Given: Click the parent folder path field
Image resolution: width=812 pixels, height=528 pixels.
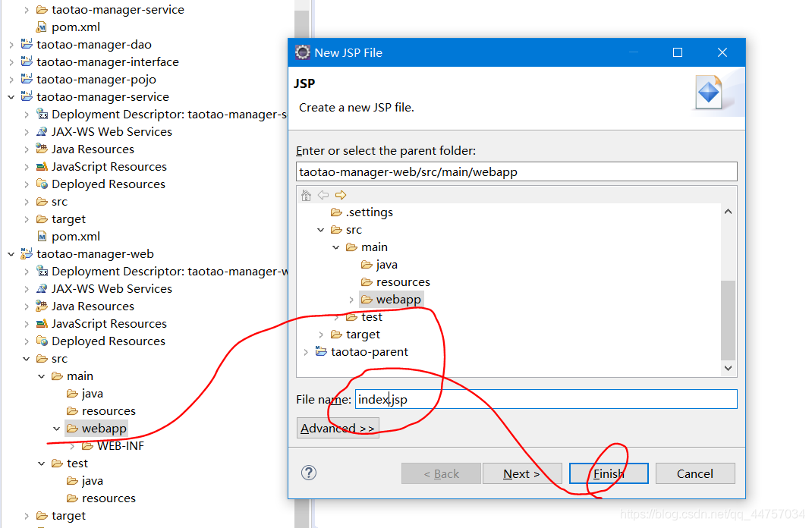Looking at the screenshot, I should point(516,172).
